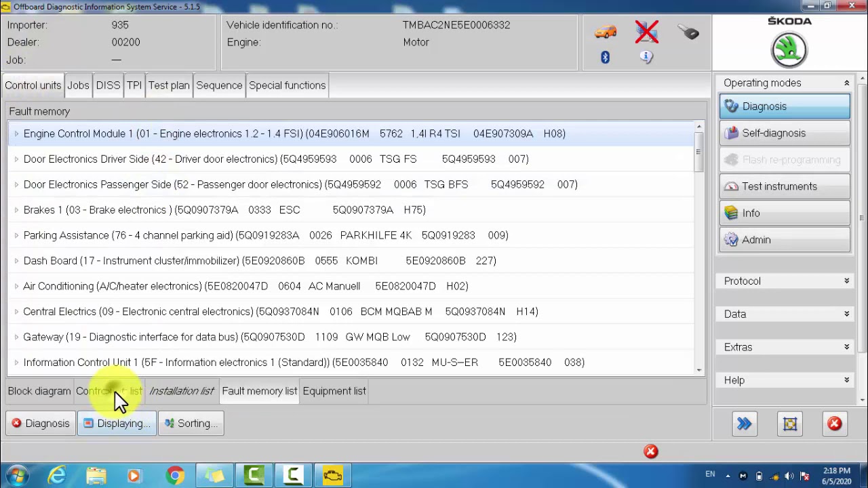Click the EN language indicator

pos(710,474)
